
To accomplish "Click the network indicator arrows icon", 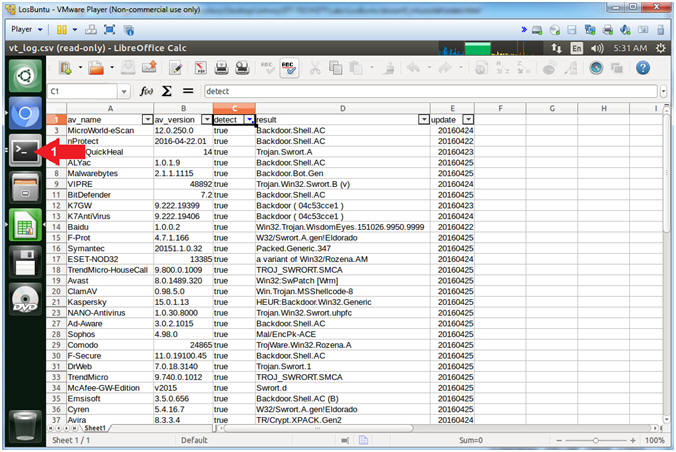I will coord(556,48).
